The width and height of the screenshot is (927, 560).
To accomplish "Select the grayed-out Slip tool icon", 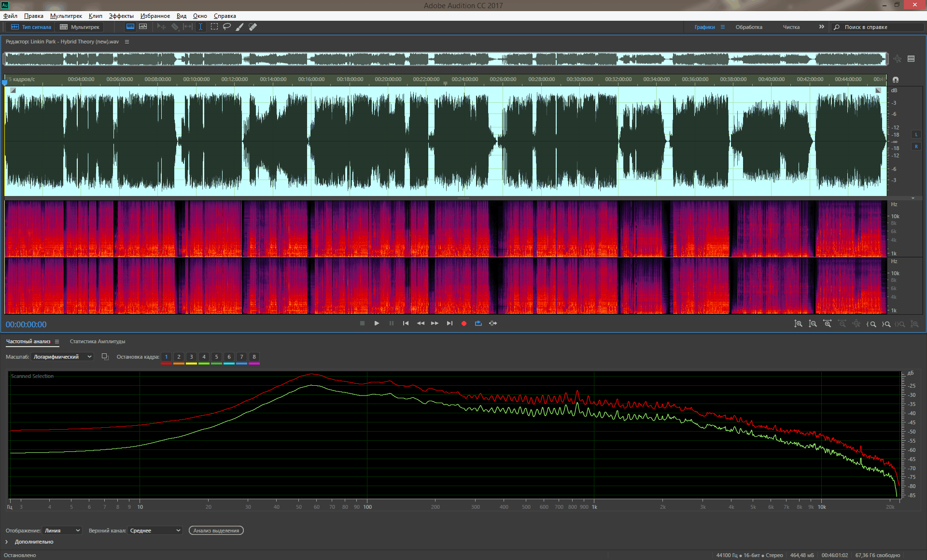I will point(188,27).
